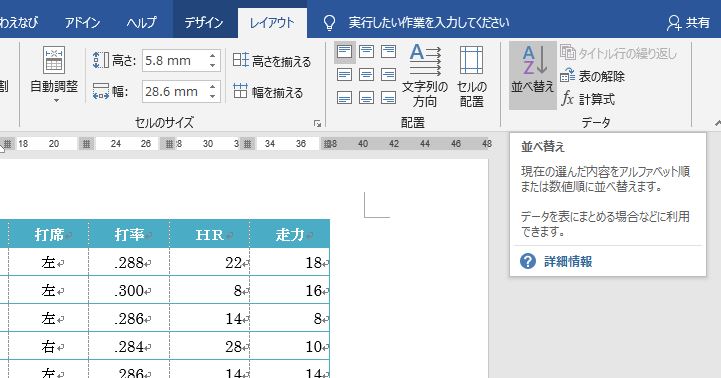Select Align Bottom Center cell alignment
This screenshot has height=378, width=721.
(366, 97)
